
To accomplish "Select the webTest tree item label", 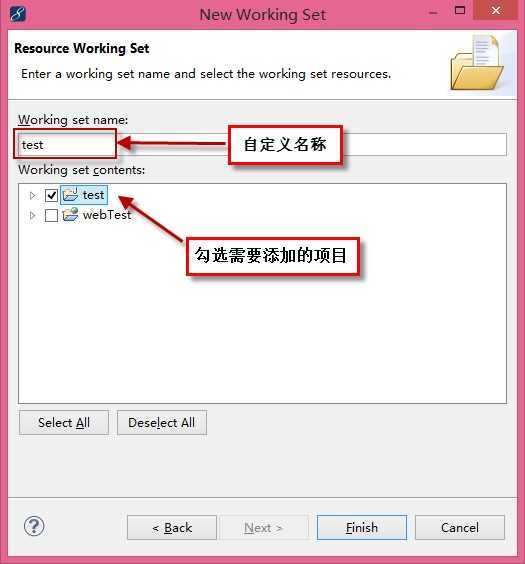I will (107, 215).
